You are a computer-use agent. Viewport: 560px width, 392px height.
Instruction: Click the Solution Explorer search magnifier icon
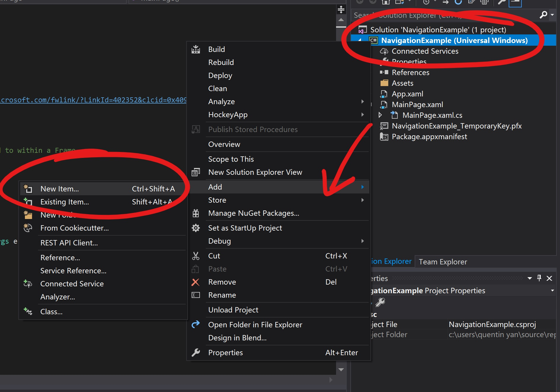click(x=543, y=15)
